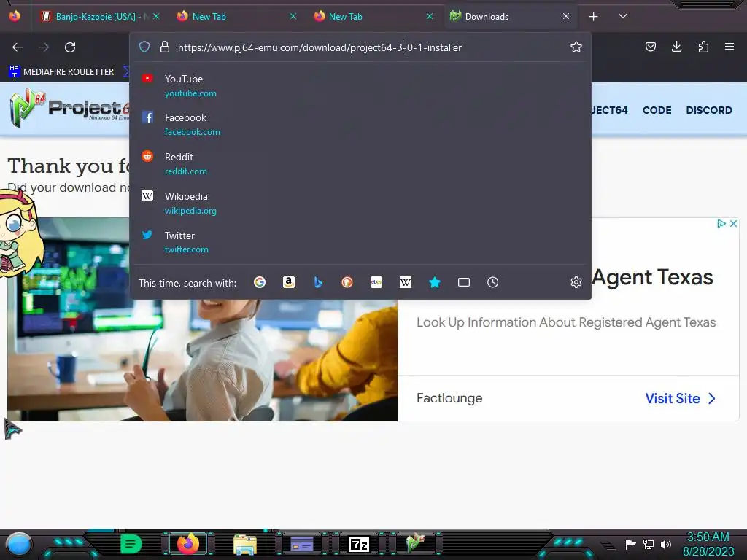
Task: Select the Wikipedia suggestion
Action: [x=360, y=203]
